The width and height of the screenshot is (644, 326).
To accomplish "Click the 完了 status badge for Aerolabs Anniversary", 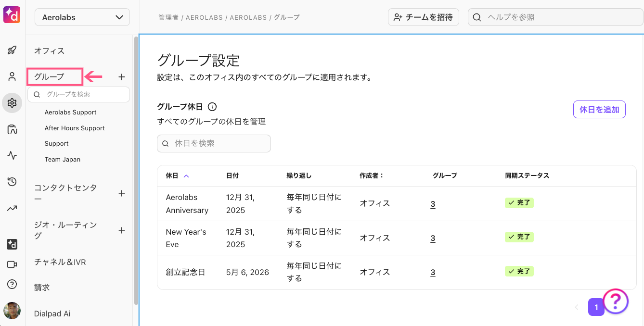I will [519, 203].
